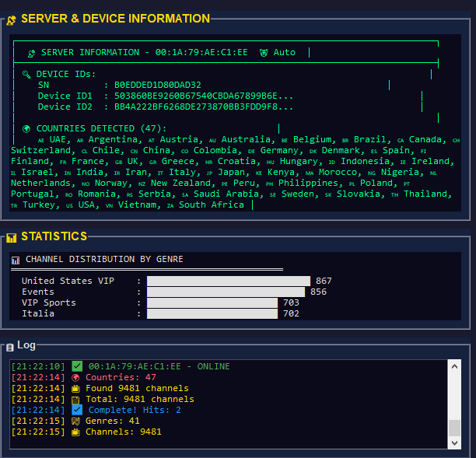This screenshot has width=476, height=458.
Task: Click the Server & Device Information header icon
Action: click(11, 20)
